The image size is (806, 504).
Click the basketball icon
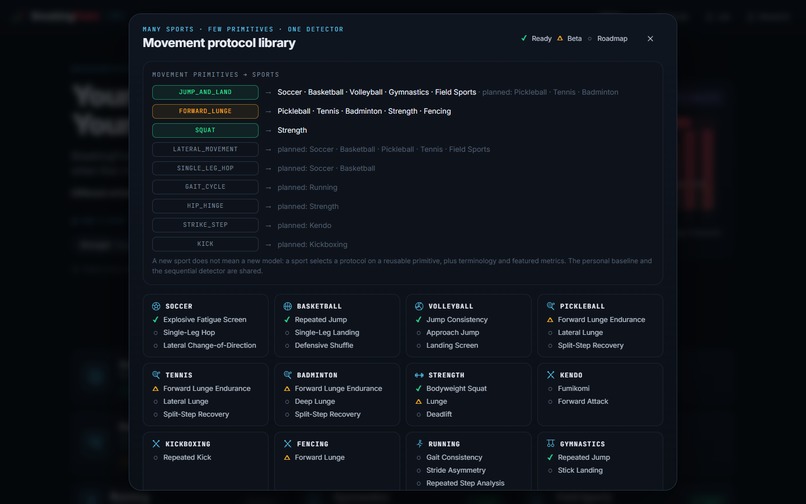point(287,306)
